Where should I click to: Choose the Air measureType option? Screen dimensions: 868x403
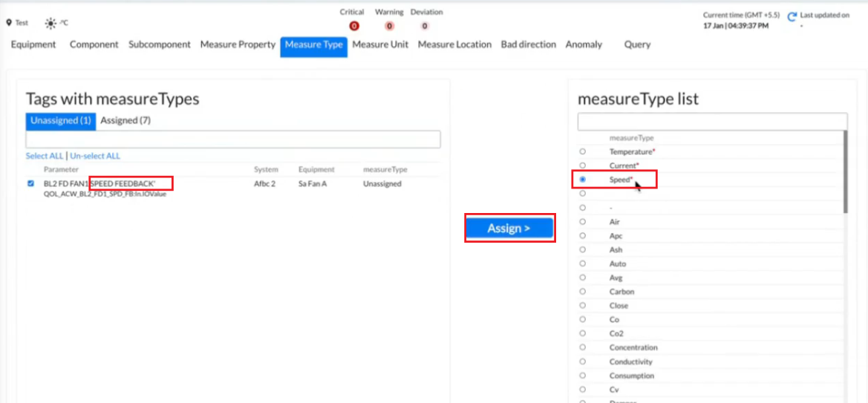[x=582, y=222]
